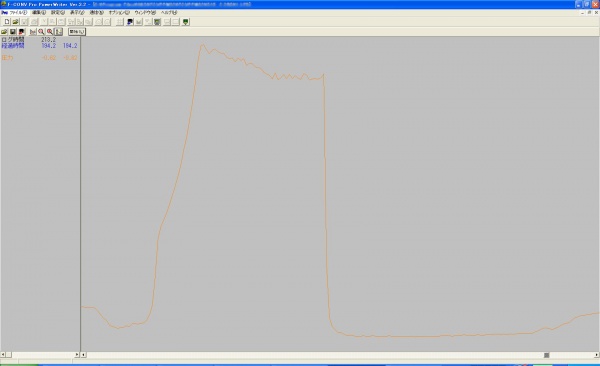Click the New document icon in top toolbar
The width and height of the screenshot is (600, 366).
click(7, 22)
